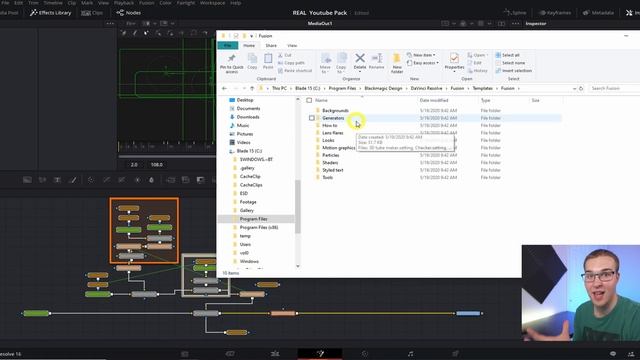Image resolution: width=640 pixels, height=360 pixels.
Task: Switch to the View ribbon tab
Action: [292, 45]
